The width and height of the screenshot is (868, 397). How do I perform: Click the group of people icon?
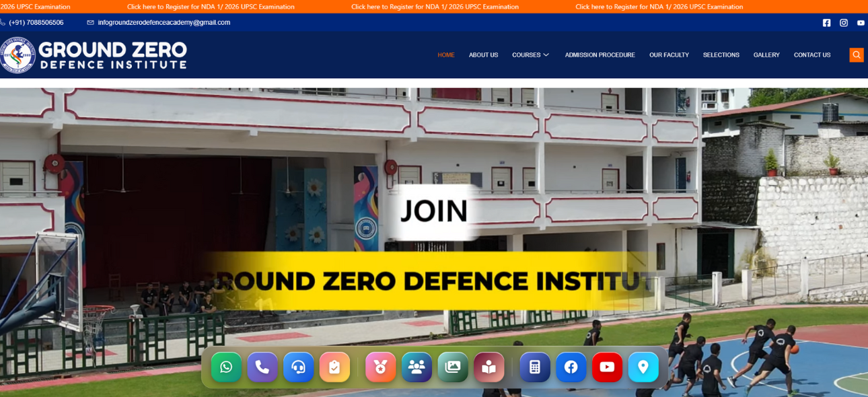417,367
